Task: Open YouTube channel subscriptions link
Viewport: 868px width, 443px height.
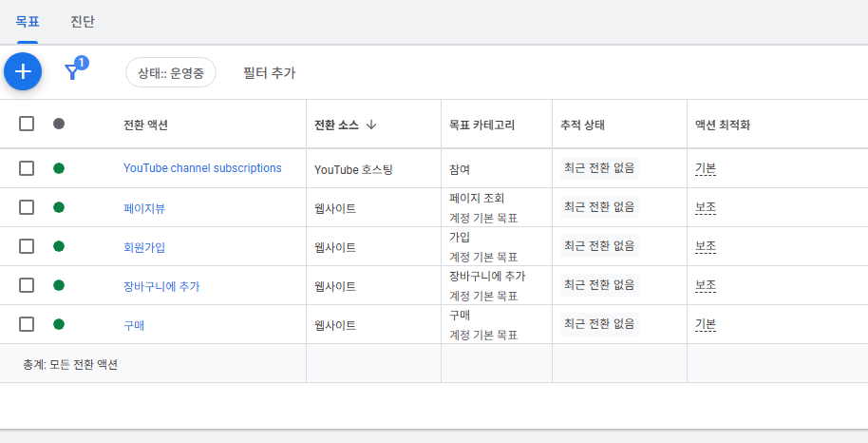Action: (x=202, y=168)
